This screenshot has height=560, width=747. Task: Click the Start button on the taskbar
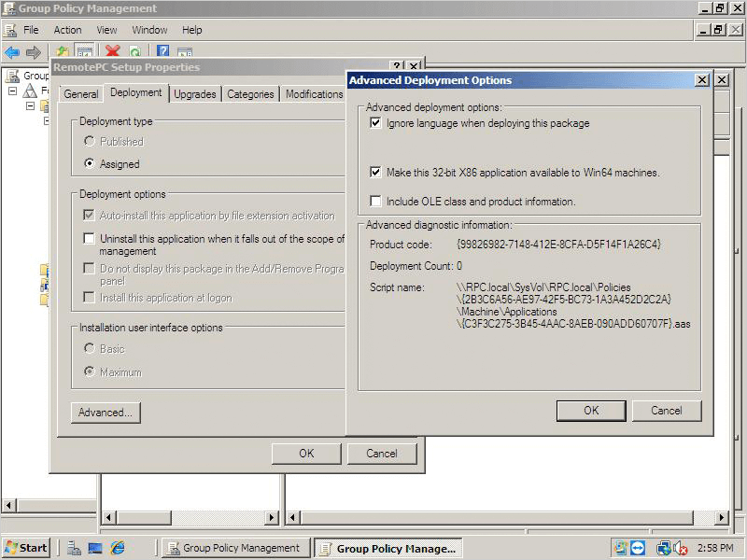[x=26, y=548]
